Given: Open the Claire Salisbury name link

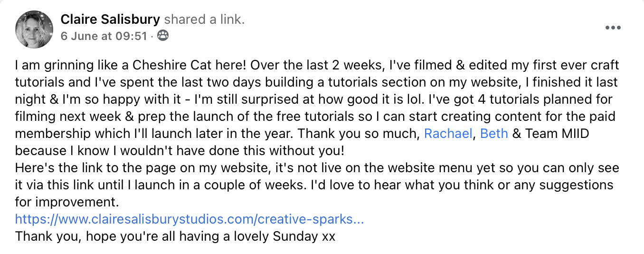Looking at the screenshot, I should pyautogui.click(x=110, y=20).
